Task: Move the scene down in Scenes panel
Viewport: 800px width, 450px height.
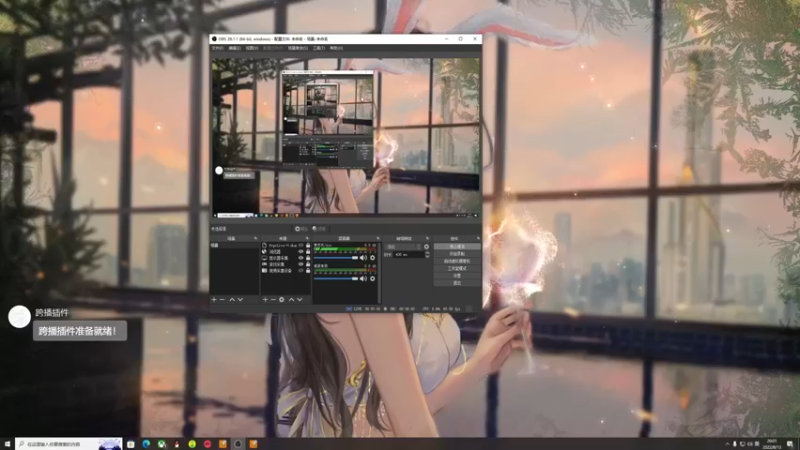Action: (240, 299)
